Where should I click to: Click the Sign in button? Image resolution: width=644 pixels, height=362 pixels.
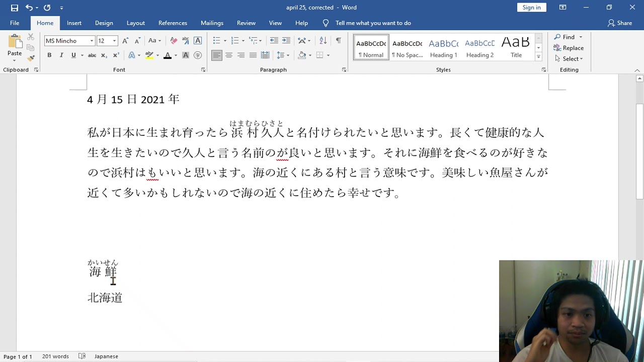pyautogui.click(x=531, y=8)
